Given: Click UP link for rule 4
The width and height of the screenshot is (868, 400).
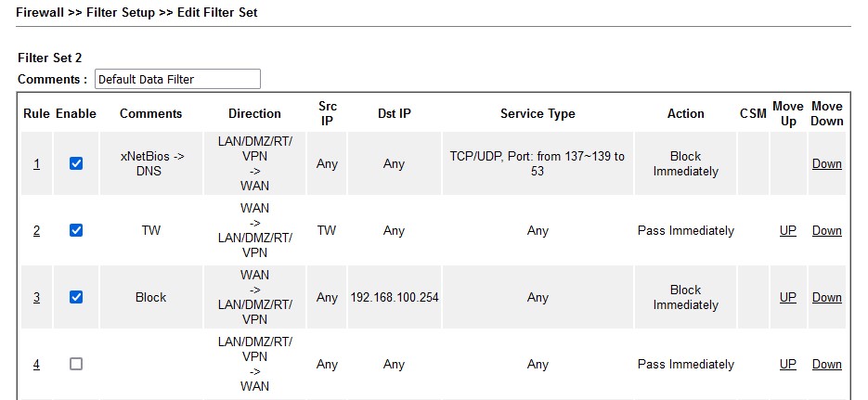Looking at the screenshot, I should [788, 365].
